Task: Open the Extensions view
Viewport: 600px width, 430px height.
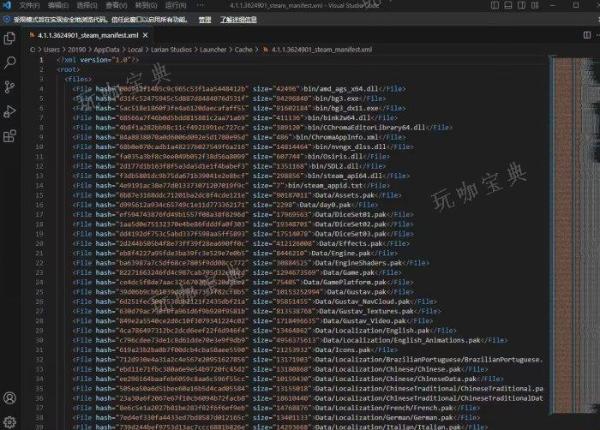Action: point(10,136)
